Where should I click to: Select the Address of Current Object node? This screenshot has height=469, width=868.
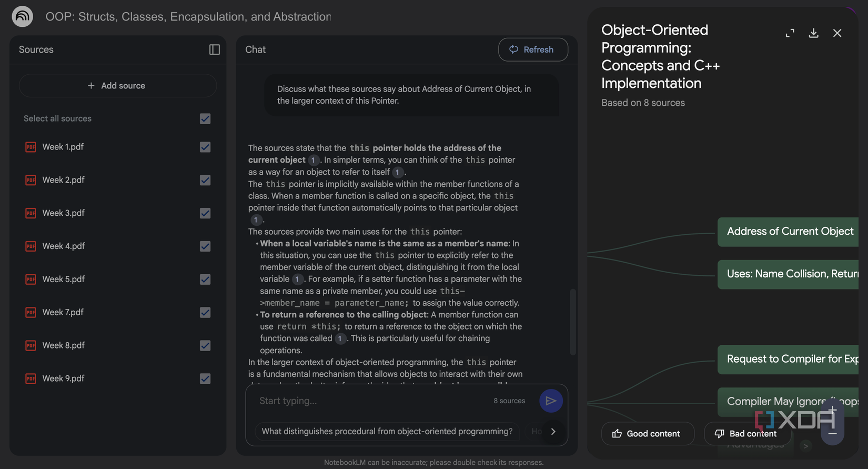pos(788,232)
